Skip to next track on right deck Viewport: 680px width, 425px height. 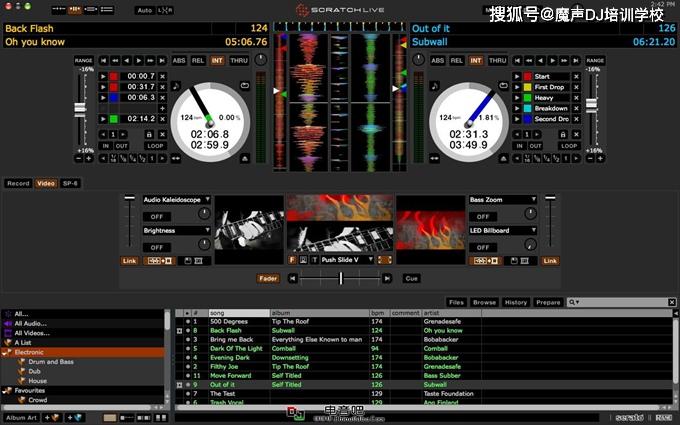click(576, 60)
